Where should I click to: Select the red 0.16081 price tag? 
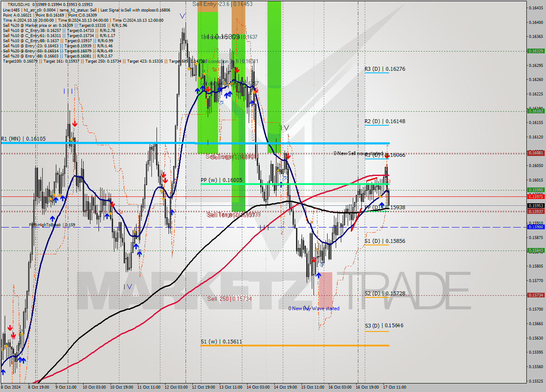pyautogui.click(x=536, y=153)
